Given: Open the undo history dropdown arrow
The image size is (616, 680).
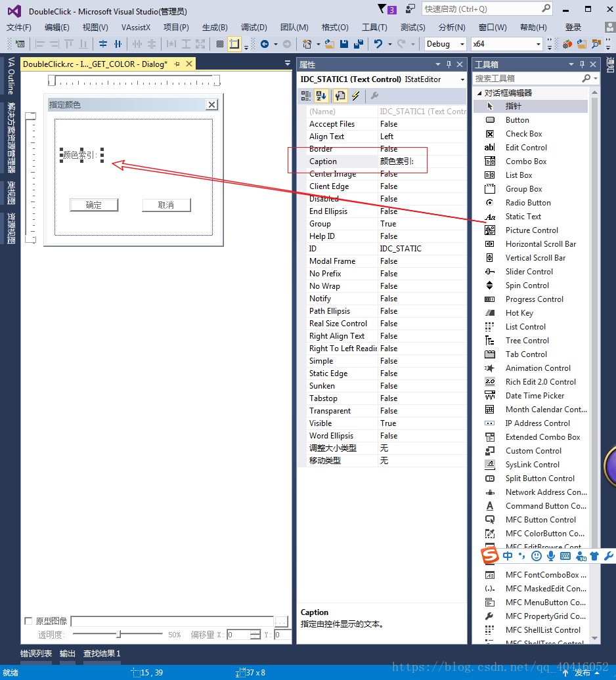Looking at the screenshot, I should pos(389,44).
